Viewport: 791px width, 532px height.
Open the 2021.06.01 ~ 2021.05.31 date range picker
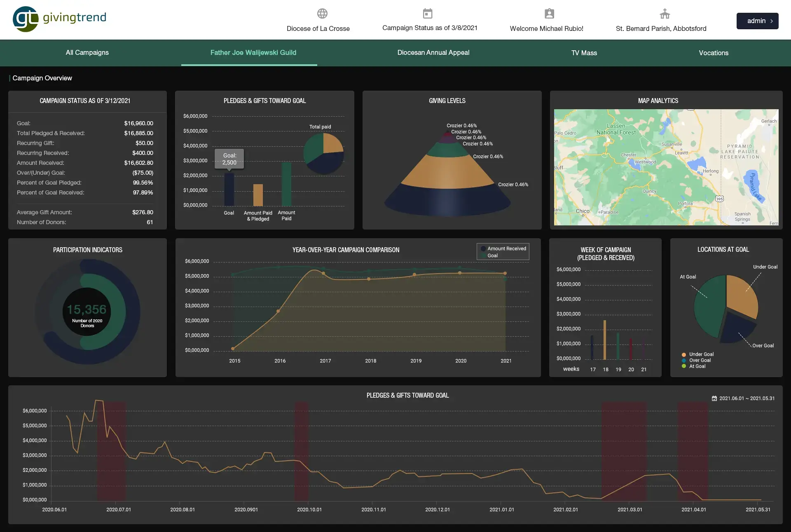tap(747, 398)
